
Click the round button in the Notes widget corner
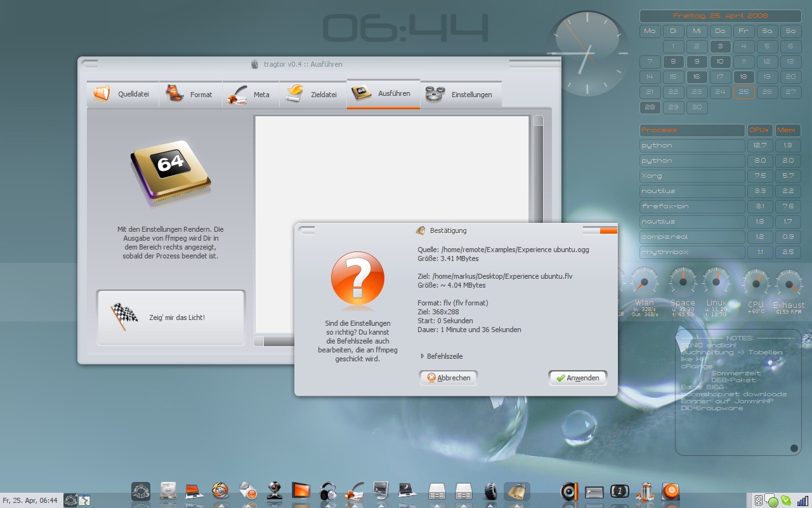pyautogui.click(x=794, y=448)
